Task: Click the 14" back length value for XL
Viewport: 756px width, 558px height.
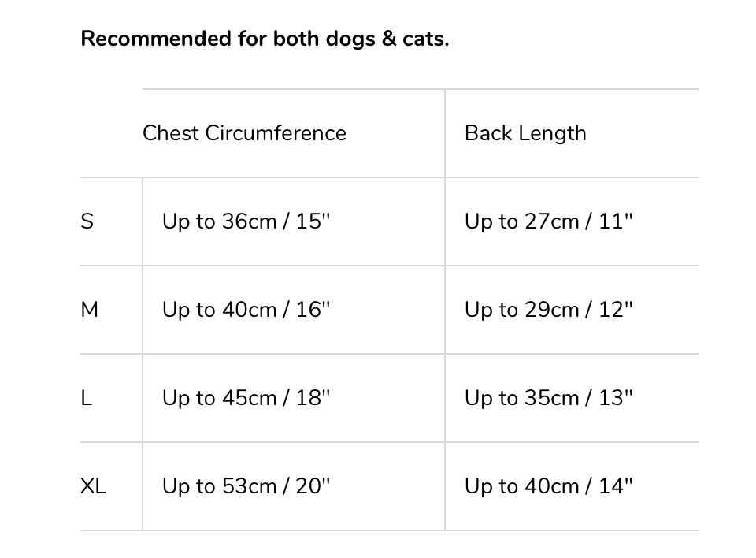Action: 616,486
